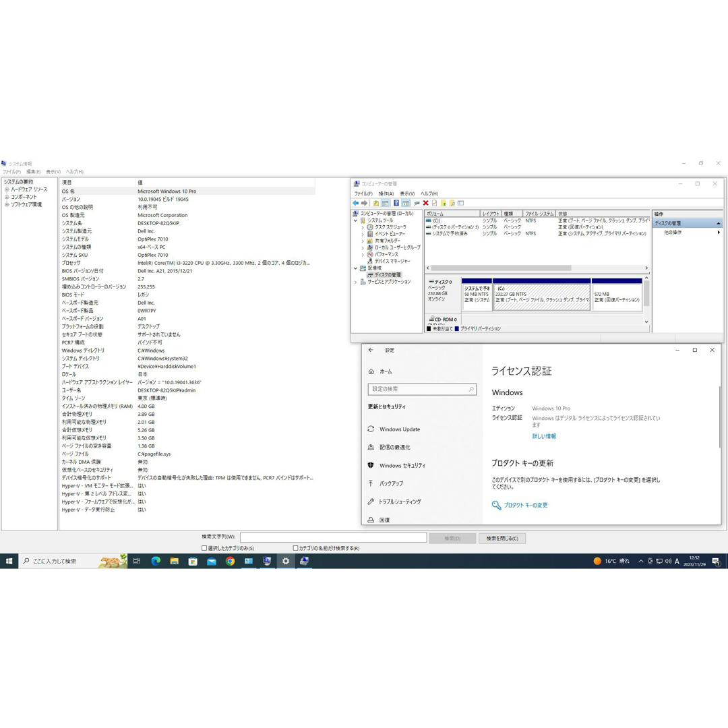Click the Settings ホーム home icon
Screen dimensions: 728x728
point(371,371)
